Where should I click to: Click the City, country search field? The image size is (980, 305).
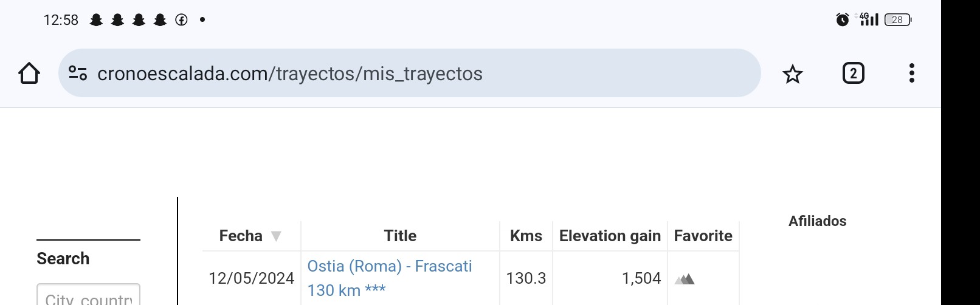click(88, 295)
